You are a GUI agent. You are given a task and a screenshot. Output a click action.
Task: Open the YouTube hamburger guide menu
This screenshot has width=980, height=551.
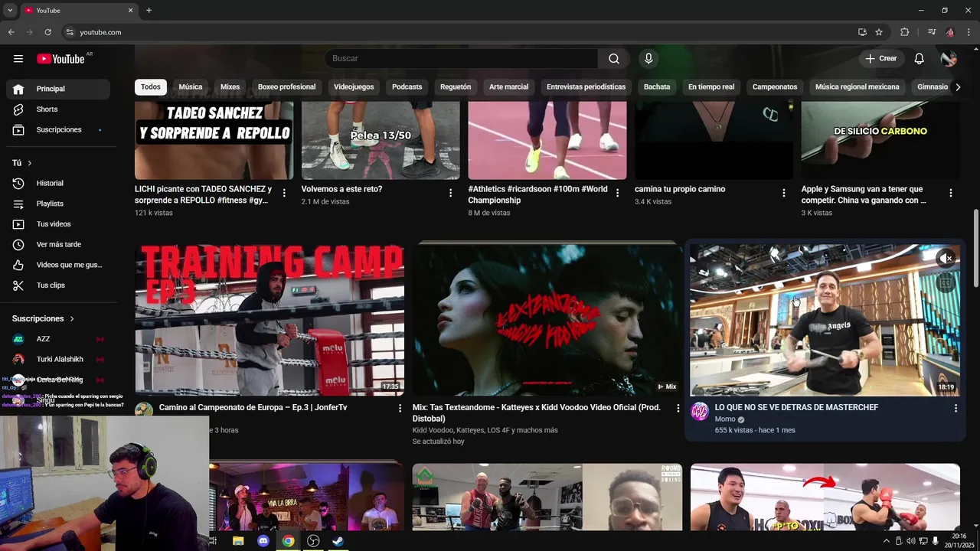18,59
